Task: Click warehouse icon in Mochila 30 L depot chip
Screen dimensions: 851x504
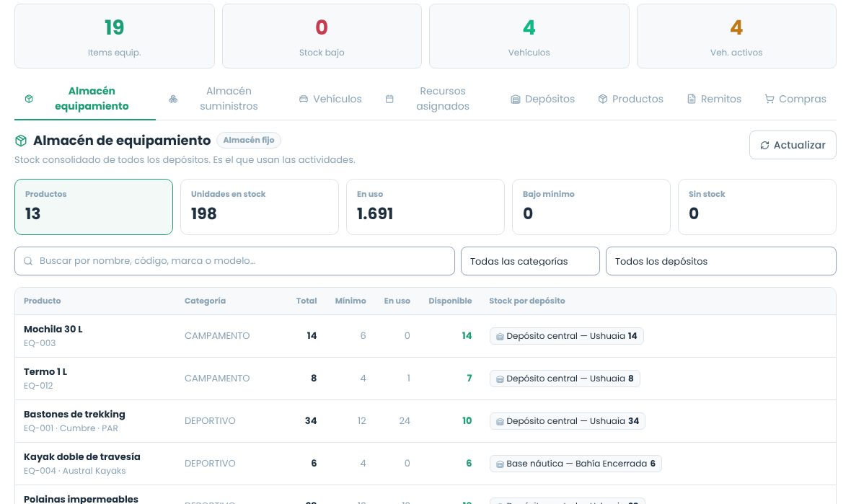Action: point(500,337)
